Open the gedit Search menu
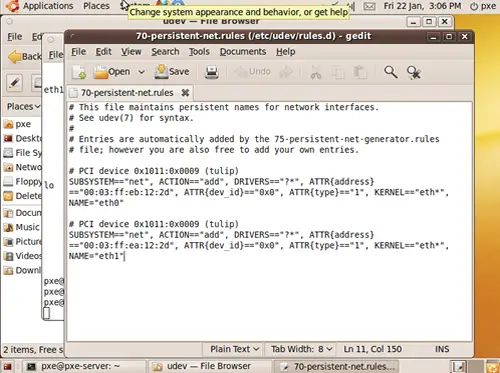The width and height of the screenshot is (500, 373). [x=165, y=52]
